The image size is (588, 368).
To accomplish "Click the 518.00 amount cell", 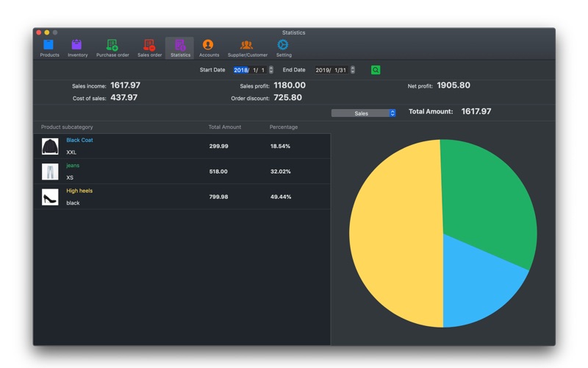I will (218, 171).
